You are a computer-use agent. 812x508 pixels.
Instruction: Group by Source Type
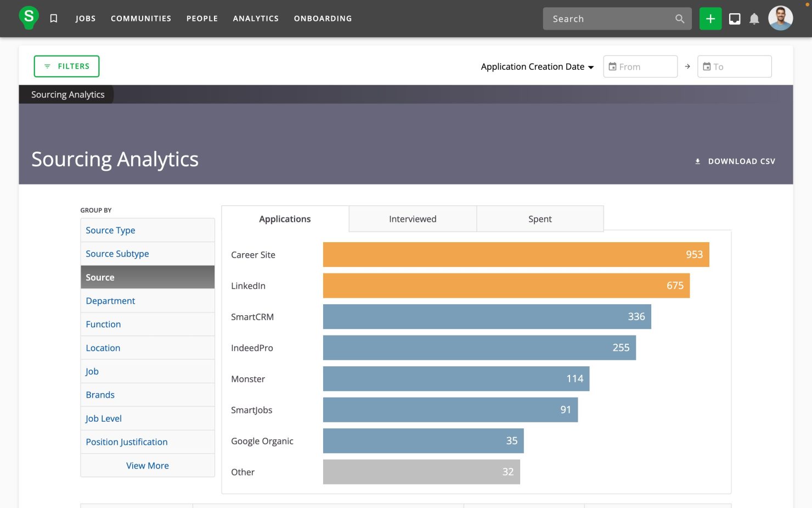(x=148, y=230)
